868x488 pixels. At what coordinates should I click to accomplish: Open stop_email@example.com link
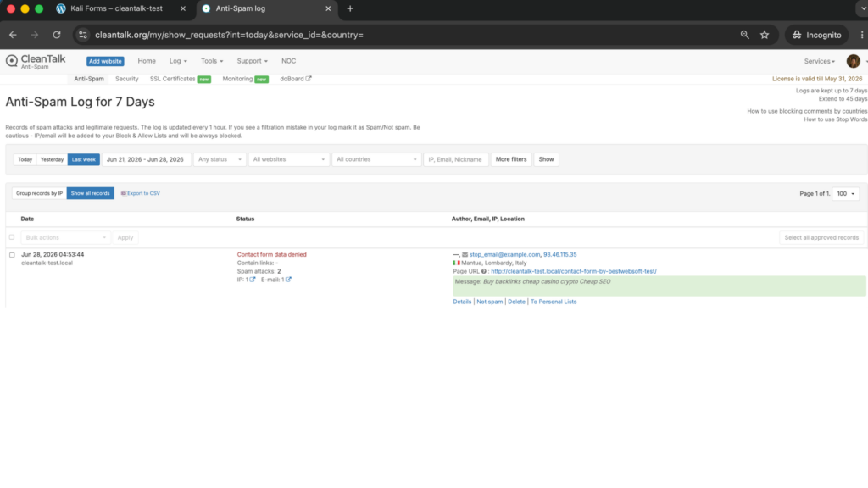coord(504,254)
